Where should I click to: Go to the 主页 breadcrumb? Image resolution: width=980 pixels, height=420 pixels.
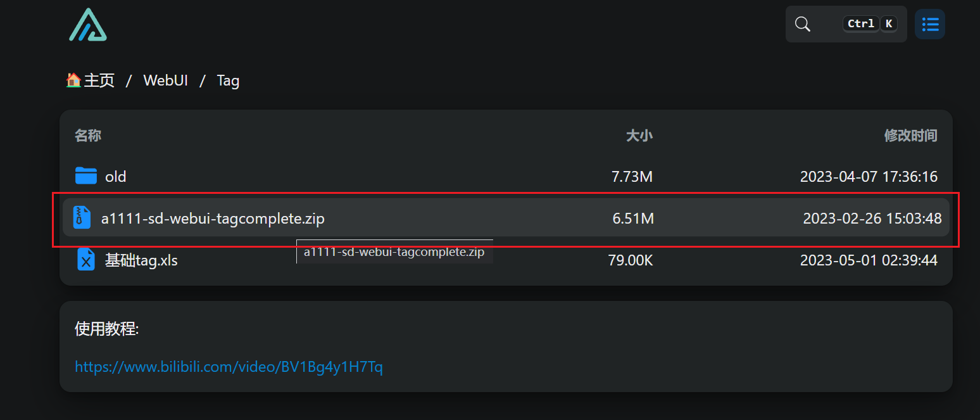tap(99, 80)
